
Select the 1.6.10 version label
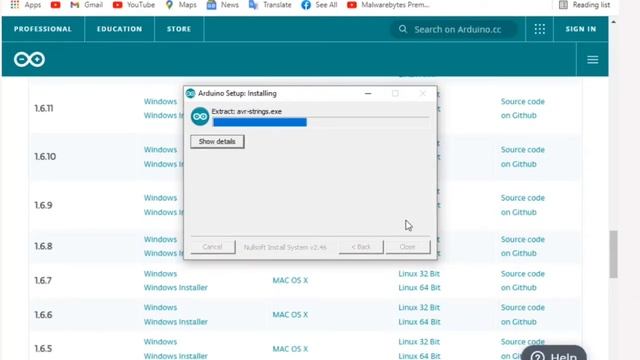[45, 157]
